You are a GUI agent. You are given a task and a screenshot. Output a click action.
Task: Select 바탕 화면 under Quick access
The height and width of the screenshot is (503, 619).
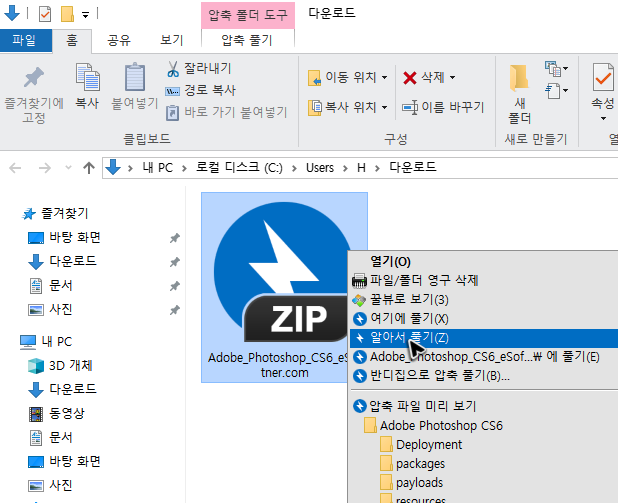click(65, 238)
